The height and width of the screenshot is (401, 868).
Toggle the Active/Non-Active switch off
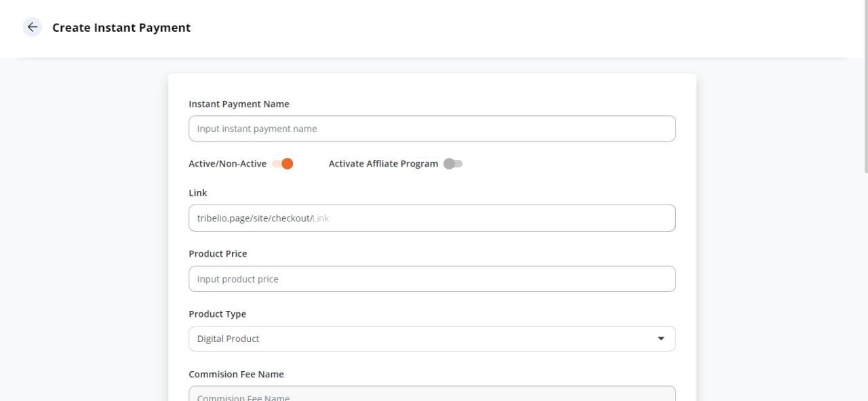pos(283,164)
